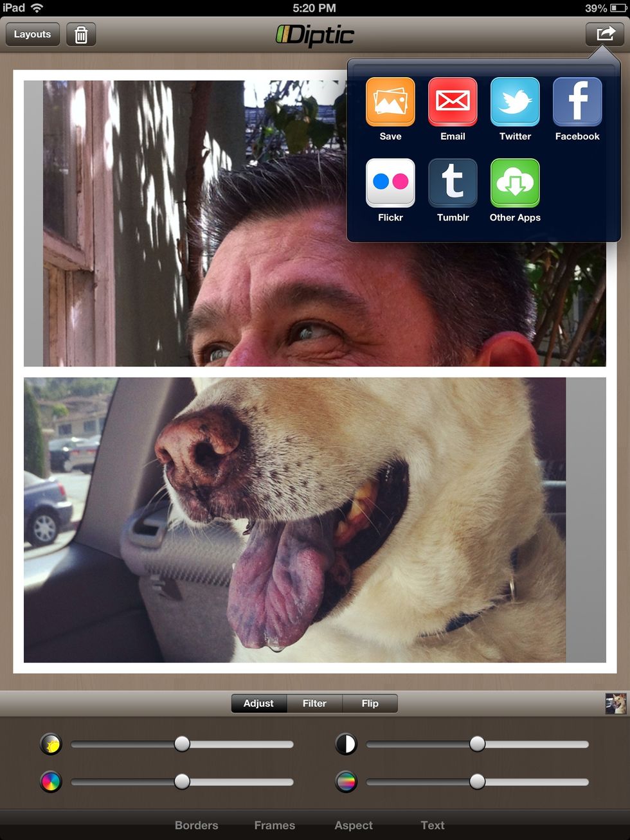Click the hue slider handle
This screenshot has height=840, width=630.
click(x=477, y=782)
